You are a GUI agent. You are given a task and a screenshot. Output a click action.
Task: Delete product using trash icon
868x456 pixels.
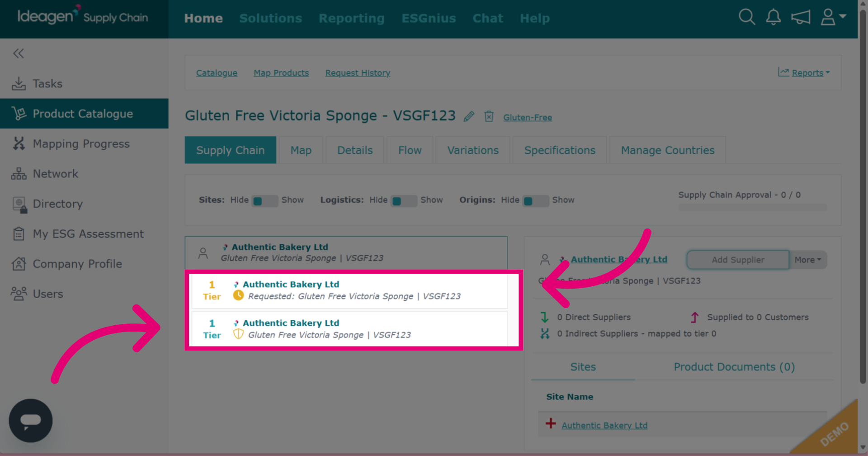(489, 116)
